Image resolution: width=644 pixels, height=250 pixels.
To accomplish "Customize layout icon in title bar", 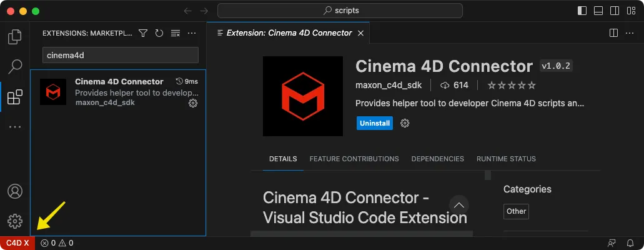I will 632,11.
